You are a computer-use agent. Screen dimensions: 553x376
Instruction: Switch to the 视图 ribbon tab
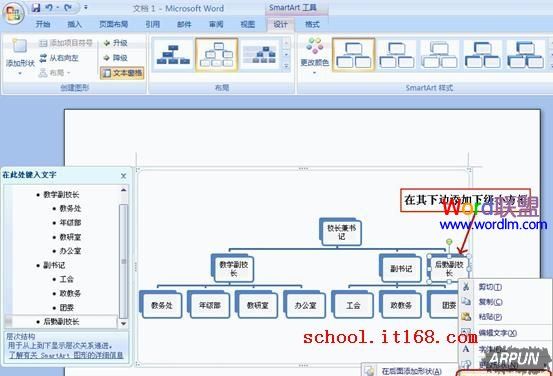(x=248, y=24)
